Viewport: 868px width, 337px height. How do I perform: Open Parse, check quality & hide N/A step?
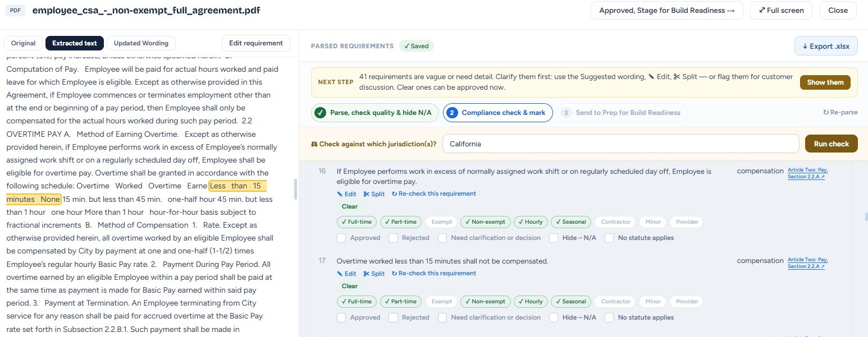375,113
